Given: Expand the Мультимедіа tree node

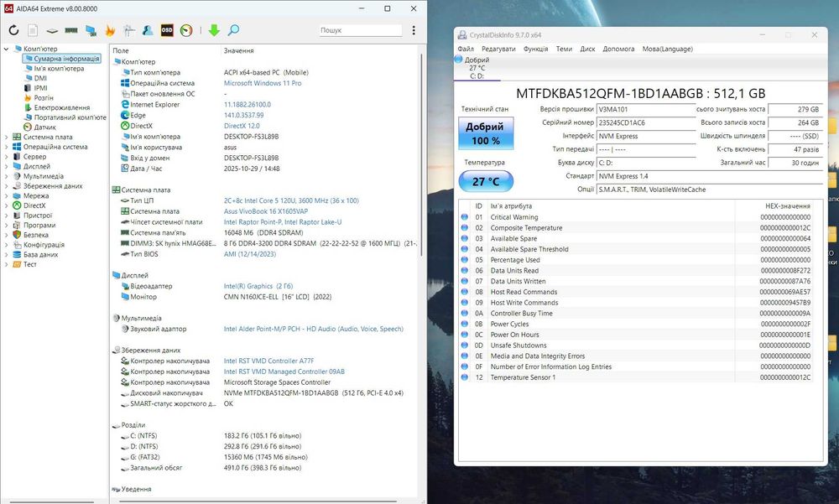Looking at the screenshot, I should 6,176.
